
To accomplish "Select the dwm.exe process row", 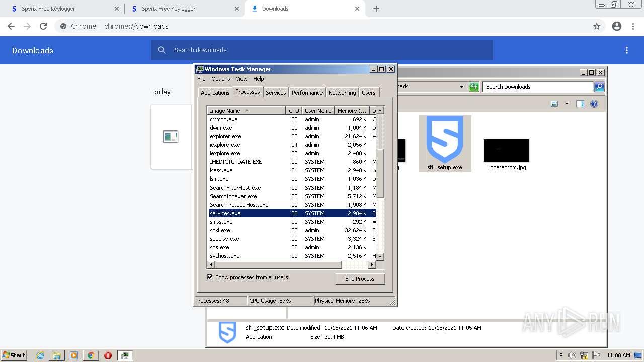I will [292, 128].
